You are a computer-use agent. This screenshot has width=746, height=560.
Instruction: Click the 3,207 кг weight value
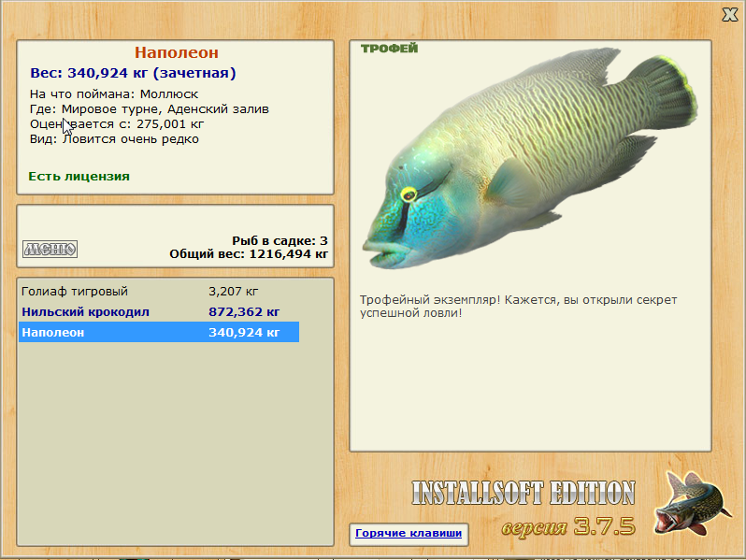click(233, 291)
